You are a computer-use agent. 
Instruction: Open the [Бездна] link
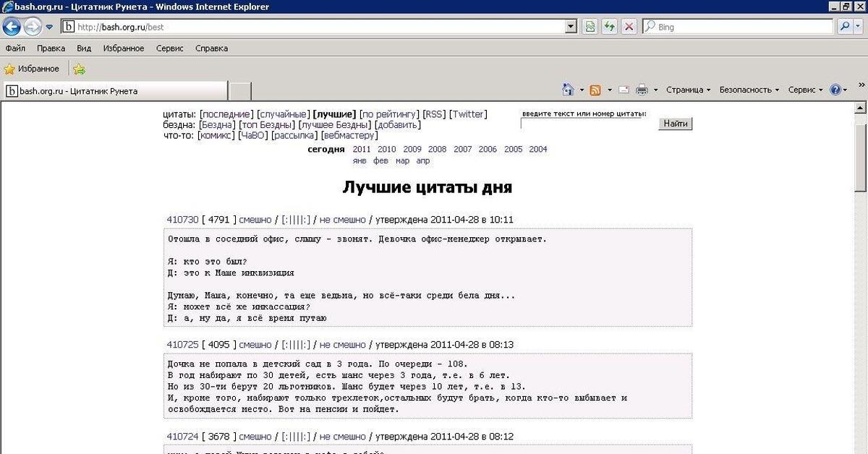217,124
